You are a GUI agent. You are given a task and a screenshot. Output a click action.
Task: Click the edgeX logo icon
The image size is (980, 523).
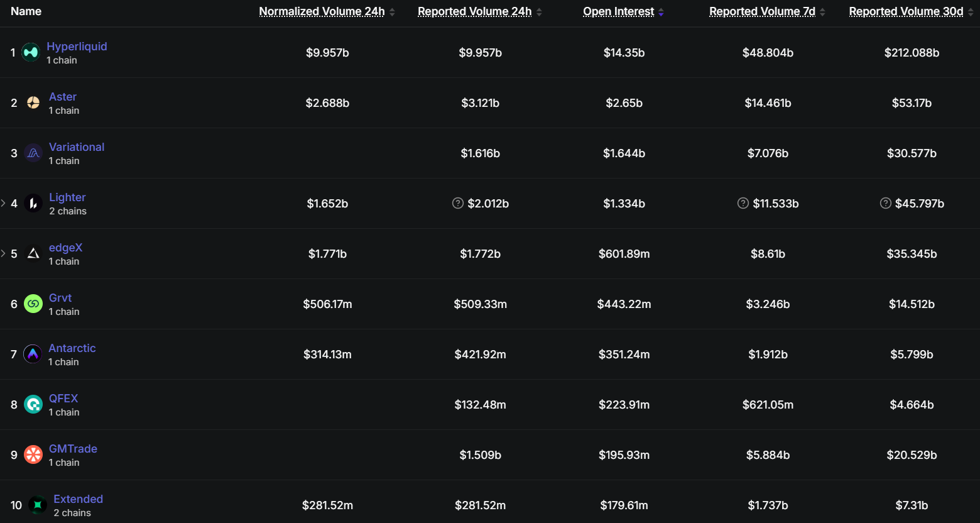click(x=33, y=253)
